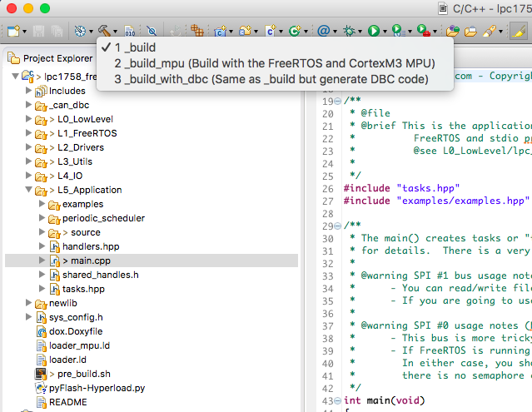Select tasks.hpp in Project Explorer
The height and width of the screenshot is (412, 532).
[x=83, y=289]
